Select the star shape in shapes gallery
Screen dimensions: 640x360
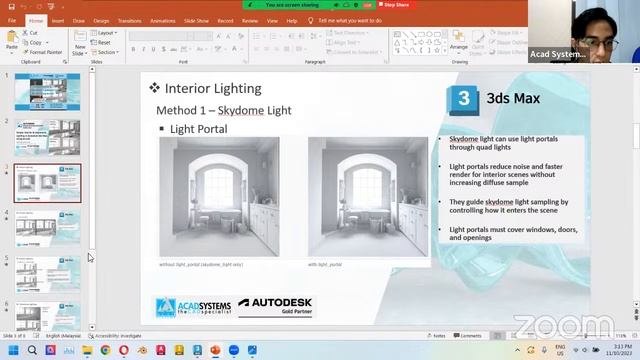[437, 51]
